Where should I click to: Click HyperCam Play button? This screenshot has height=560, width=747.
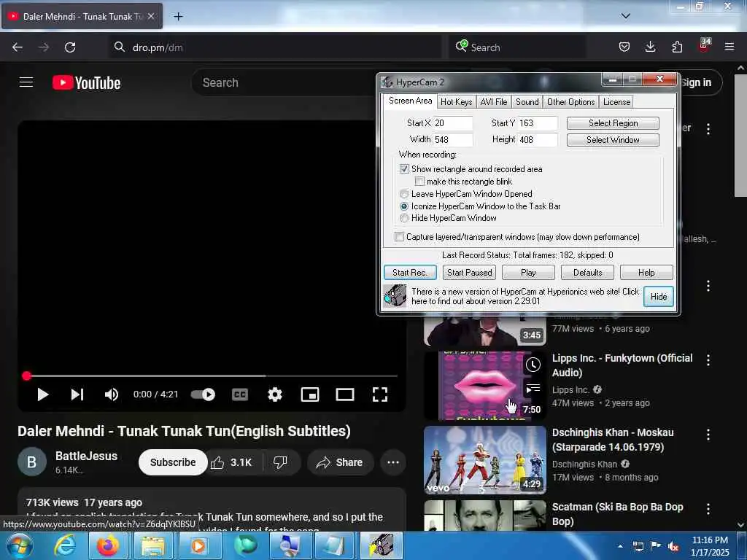[528, 273]
